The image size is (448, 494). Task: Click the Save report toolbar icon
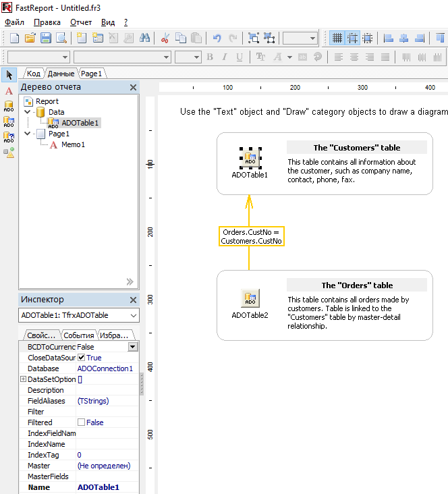pos(46,38)
